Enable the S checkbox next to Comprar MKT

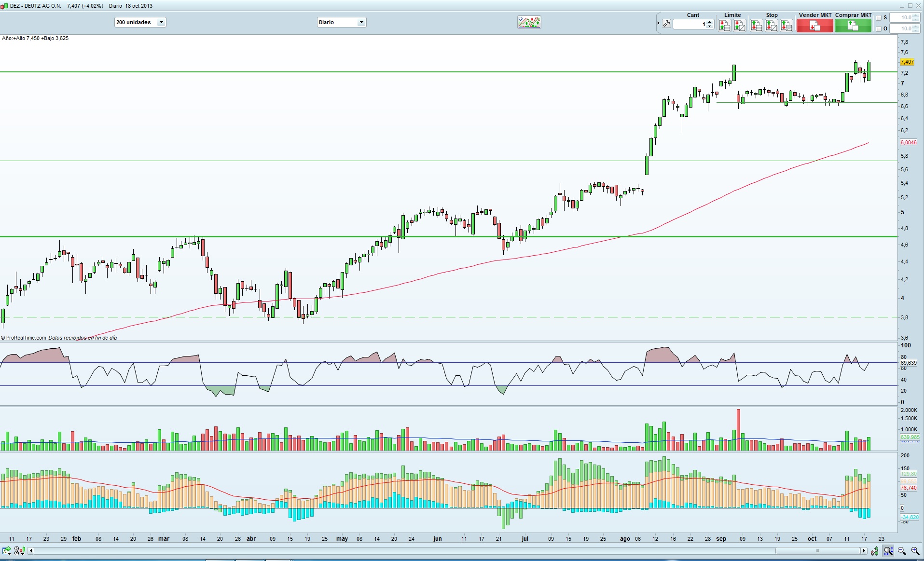(879, 17)
